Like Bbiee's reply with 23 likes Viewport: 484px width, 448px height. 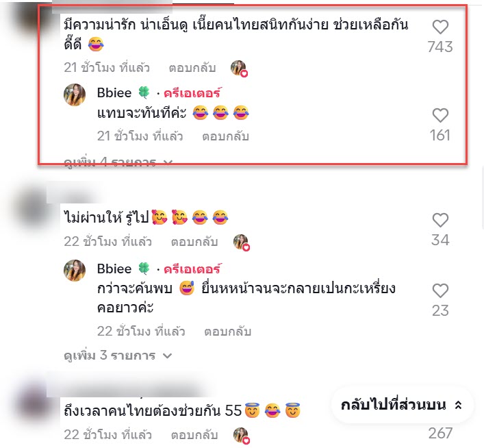[x=440, y=290]
